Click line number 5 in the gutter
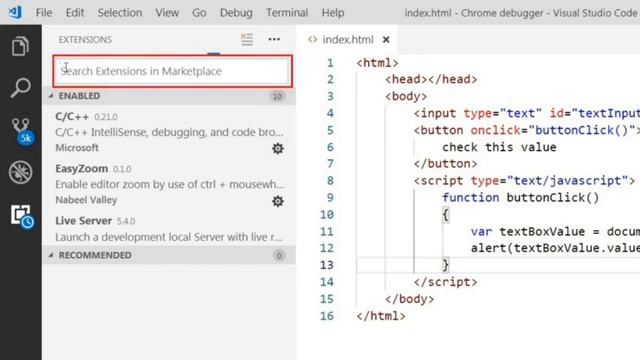 (x=330, y=130)
